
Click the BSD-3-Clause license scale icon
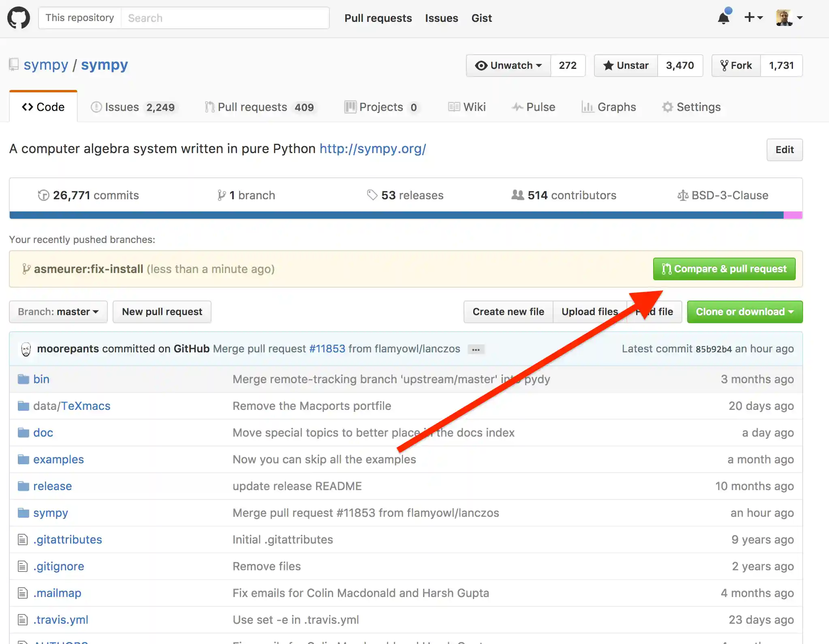tap(683, 196)
